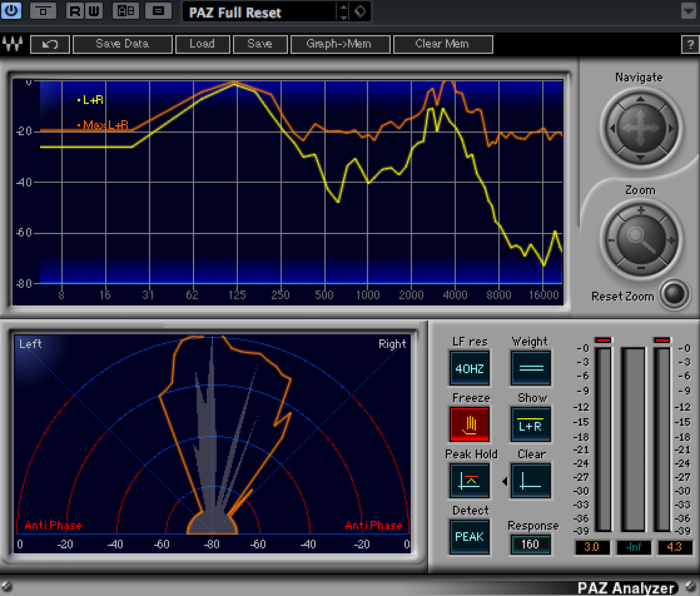Click the Weight setting icon button

point(530,368)
